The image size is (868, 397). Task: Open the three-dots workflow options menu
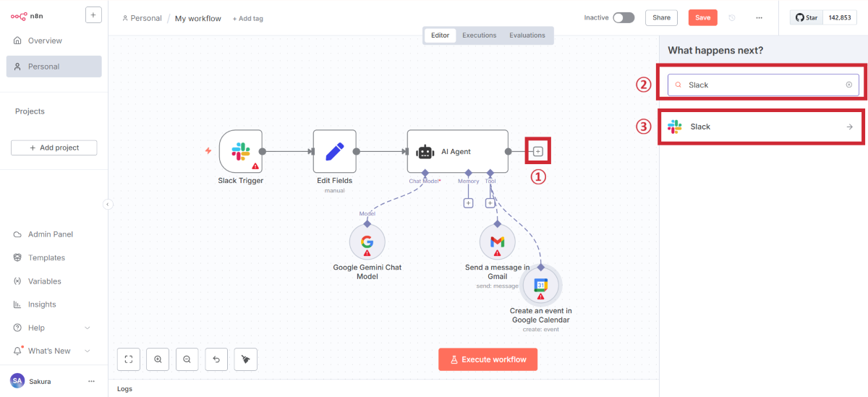tap(759, 18)
